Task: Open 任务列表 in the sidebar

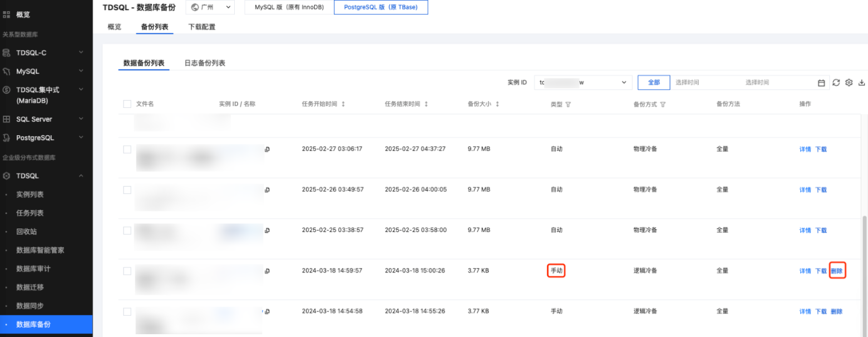Action: click(x=30, y=213)
